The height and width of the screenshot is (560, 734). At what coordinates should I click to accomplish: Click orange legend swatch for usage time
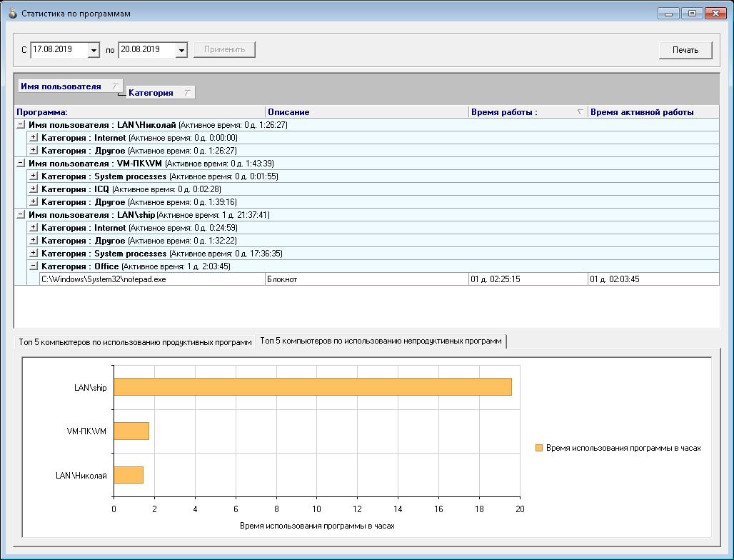pyautogui.click(x=539, y=449)
